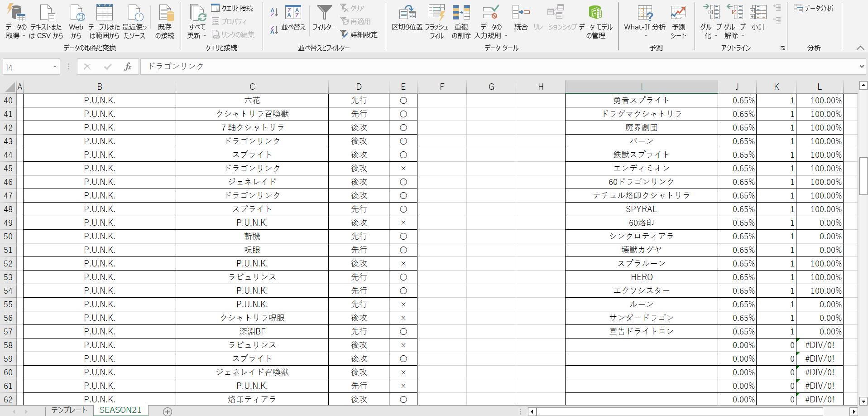Expand the formula bar
Image resolution: width=868 pixels, height=416 pixels.
click(x=861, y=67)
